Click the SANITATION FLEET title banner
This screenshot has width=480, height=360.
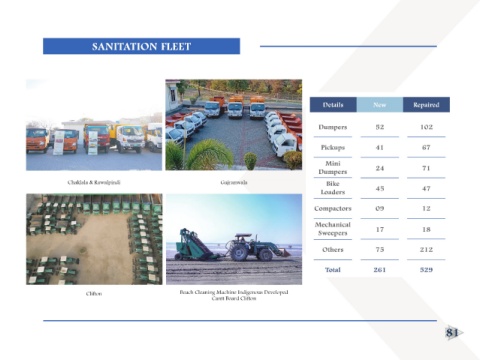(x=141, y=46)
